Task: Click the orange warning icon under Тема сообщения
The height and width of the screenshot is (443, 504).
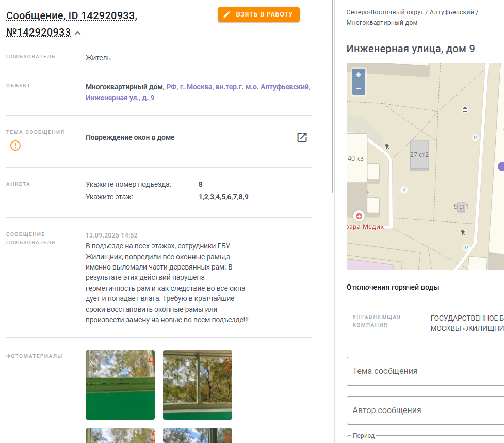Action: pyautogui.click(x=15, y=146)
